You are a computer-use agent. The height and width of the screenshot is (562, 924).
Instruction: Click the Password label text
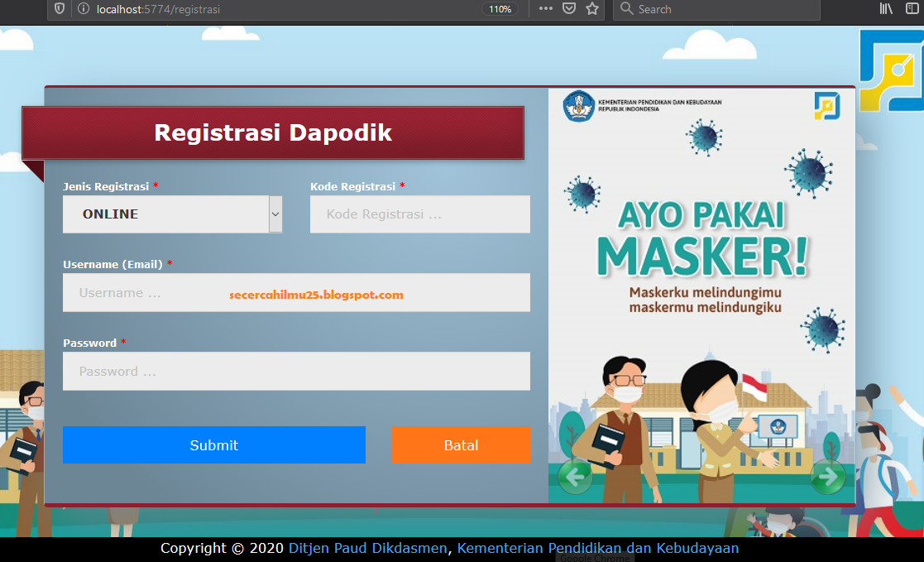click(89, 343)
